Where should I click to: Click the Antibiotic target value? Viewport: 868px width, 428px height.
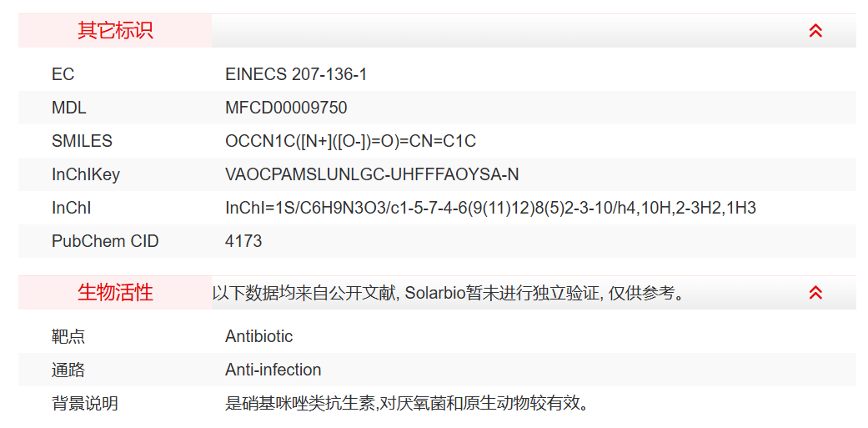[259, 336]
